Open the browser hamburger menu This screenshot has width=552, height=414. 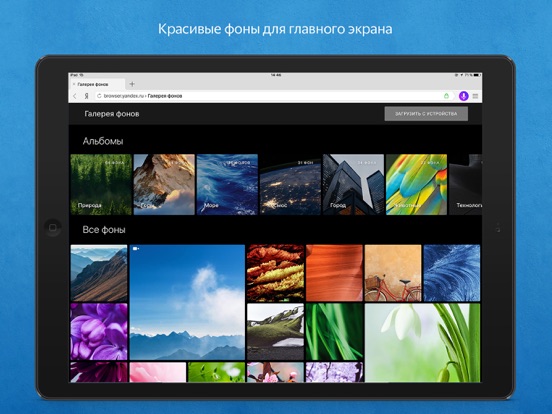(x=475, y=96)
